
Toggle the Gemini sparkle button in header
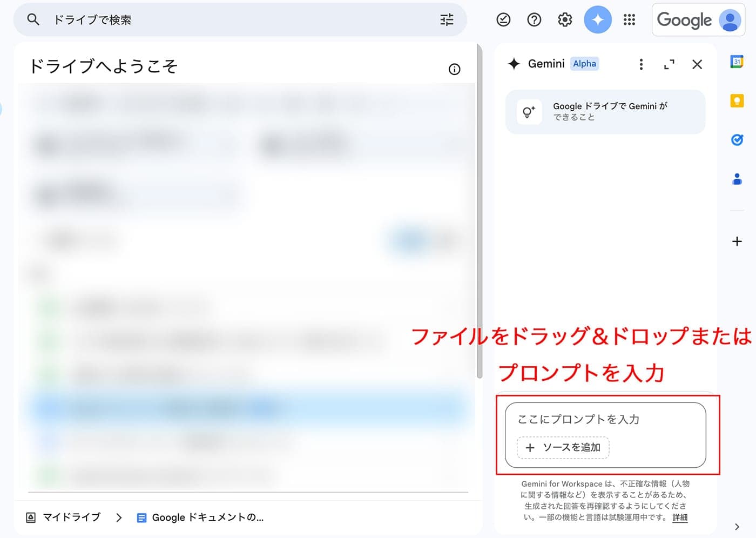point(598,19)
